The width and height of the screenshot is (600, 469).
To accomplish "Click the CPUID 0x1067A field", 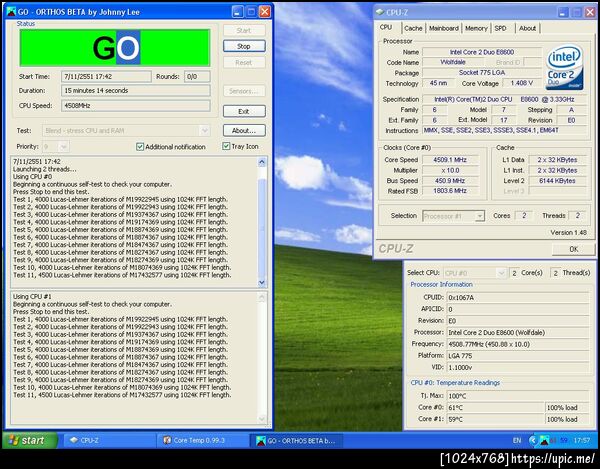I will [x=518, y=297].
